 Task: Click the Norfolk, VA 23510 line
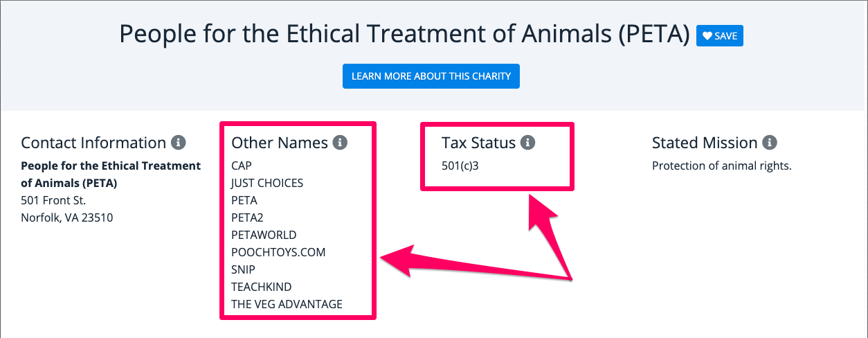pos(67,217)
